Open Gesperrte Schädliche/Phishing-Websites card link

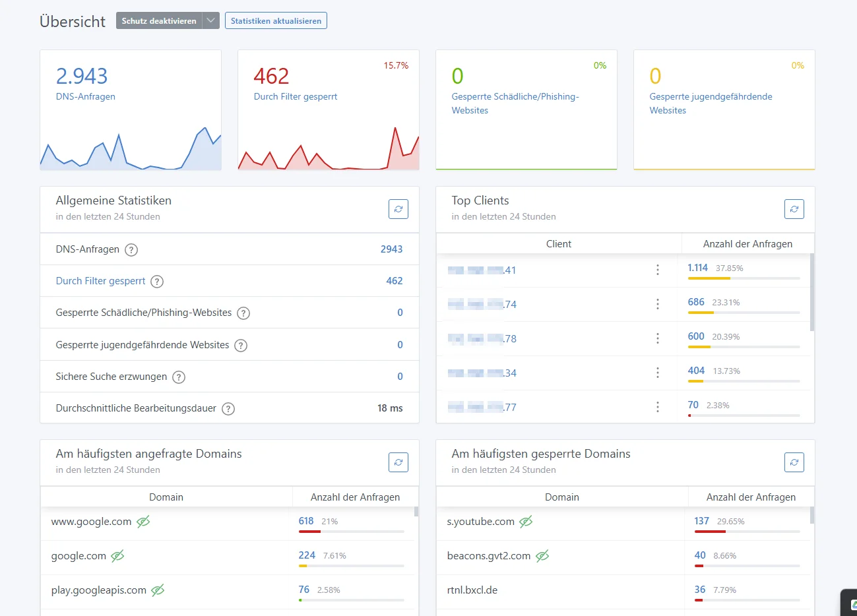click(515, 104)
